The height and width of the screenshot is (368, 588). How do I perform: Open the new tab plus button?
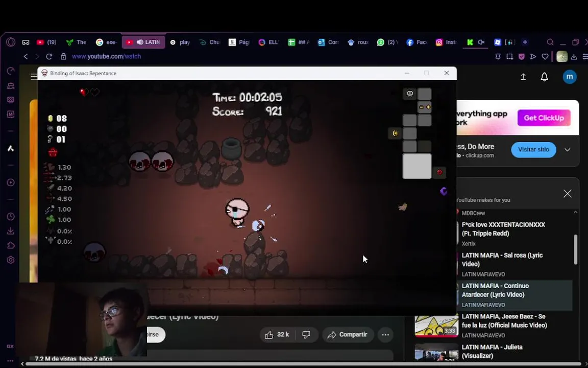click(525, 42)
